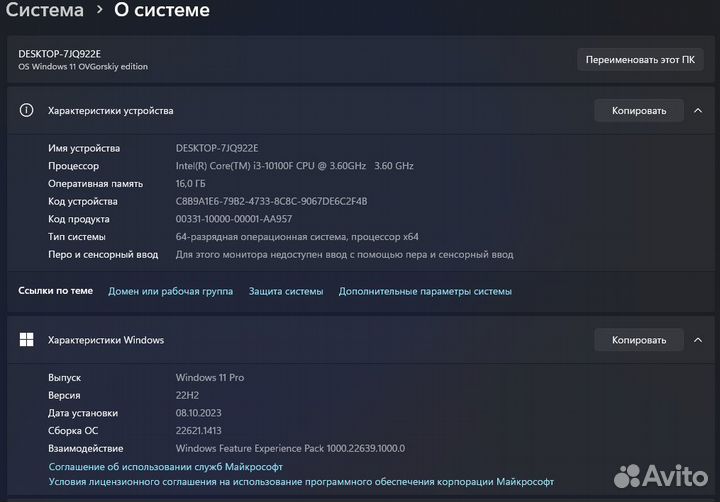Select the device ID C8B9A1E6-79B2-4733-8C8C-9067DE6C2F4B

point(271,201)
